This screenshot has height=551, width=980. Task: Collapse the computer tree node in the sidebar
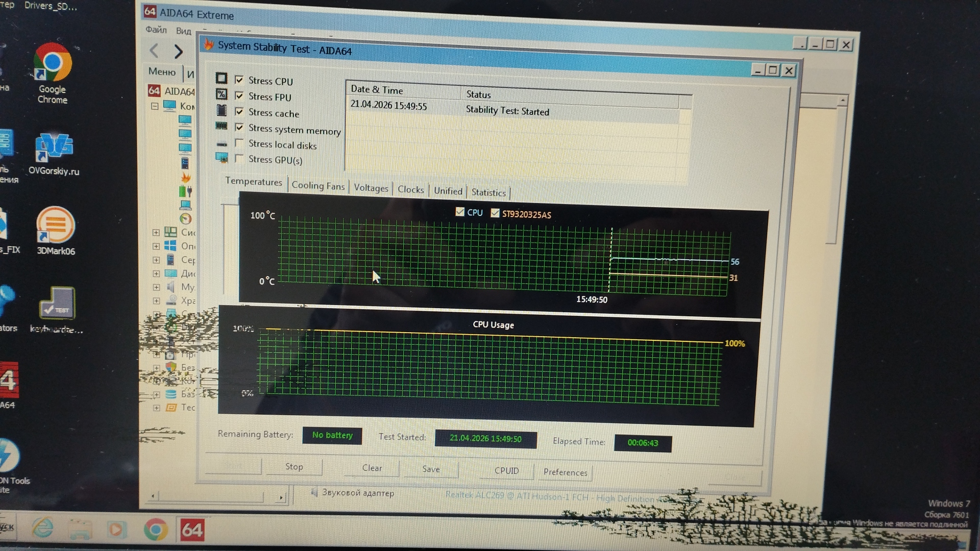155,106
